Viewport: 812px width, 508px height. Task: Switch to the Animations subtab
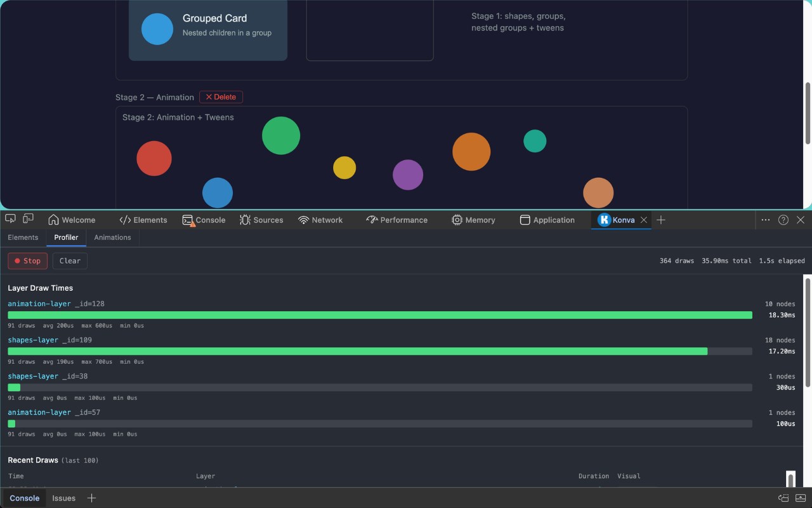[112, 237]
